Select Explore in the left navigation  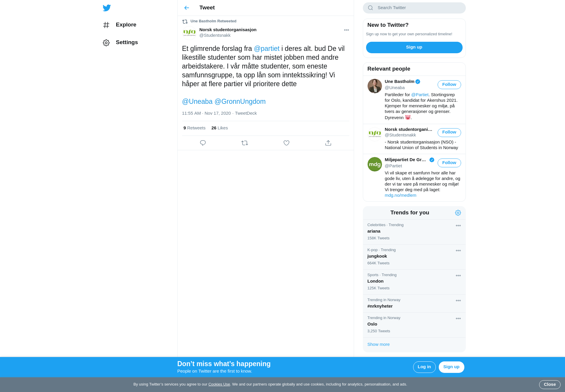tap(119, 25)
